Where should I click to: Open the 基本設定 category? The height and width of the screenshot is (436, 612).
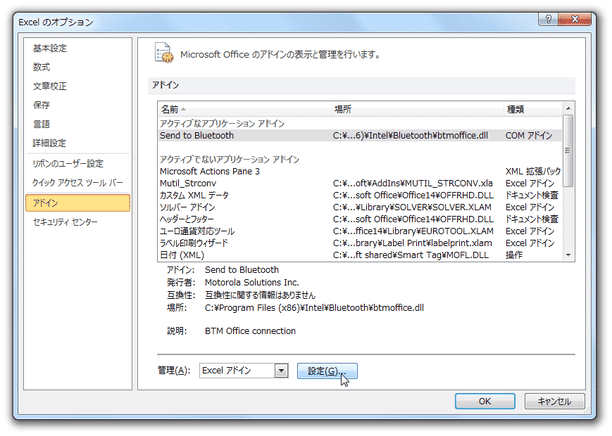[50, 48]
